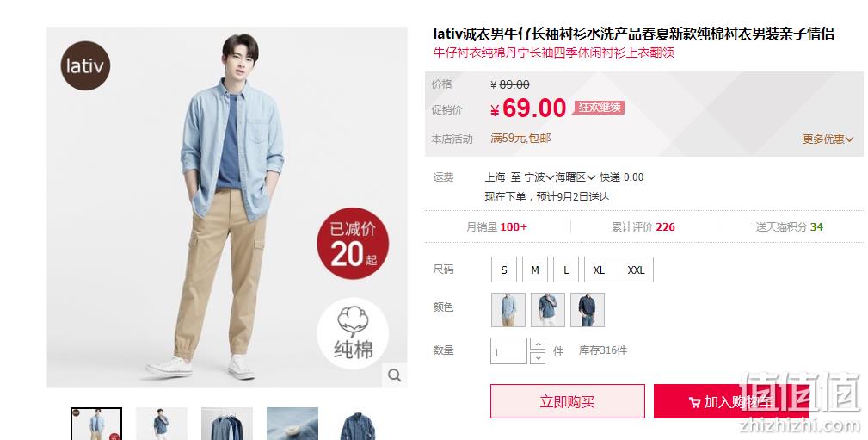868x440 pixels.
Task: Choose size XXL option
Action: tap(636, 270)
